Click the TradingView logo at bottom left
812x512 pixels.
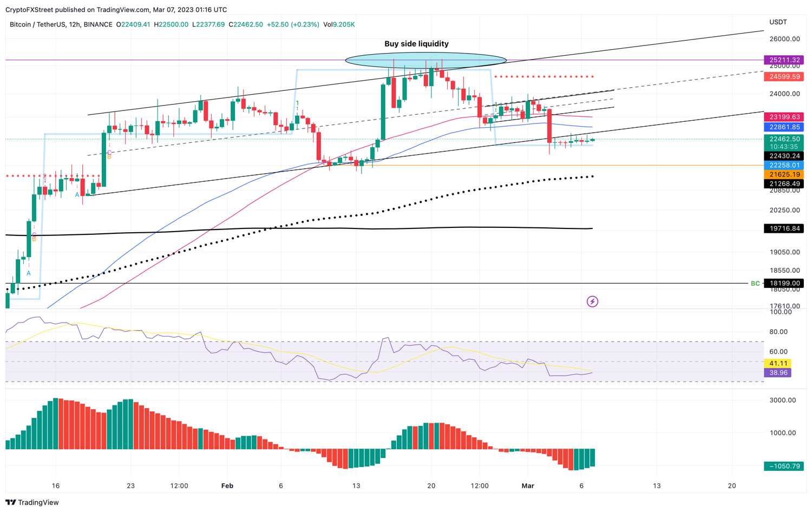(32, 502)
